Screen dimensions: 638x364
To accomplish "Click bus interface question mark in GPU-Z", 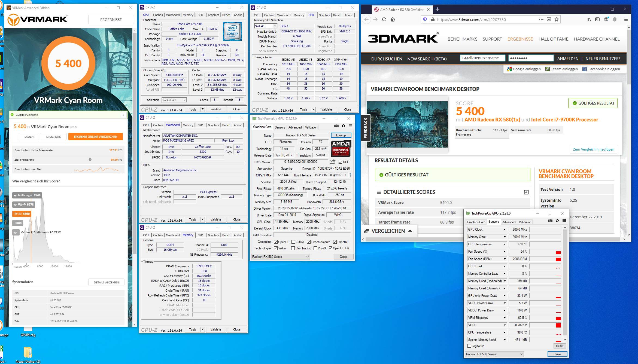I will (350, 175).
